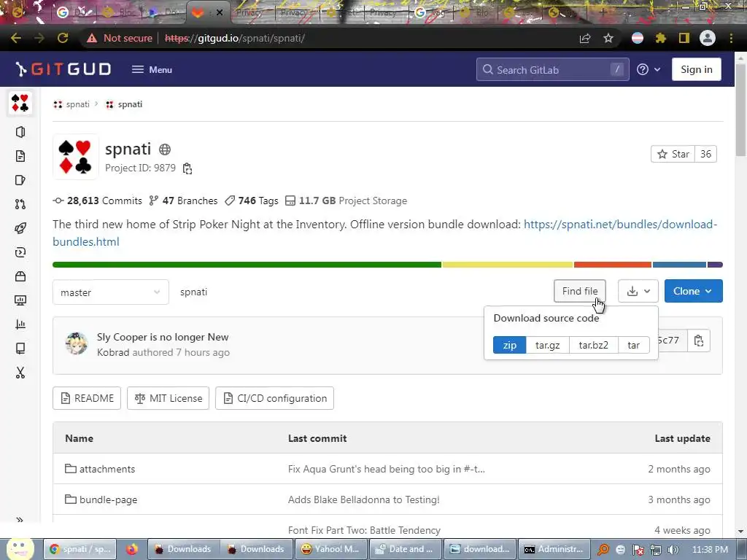This screenshot has width=747, height=560.
Task: View the 11.7 GB Project Storage link
Action: (347, 201)
